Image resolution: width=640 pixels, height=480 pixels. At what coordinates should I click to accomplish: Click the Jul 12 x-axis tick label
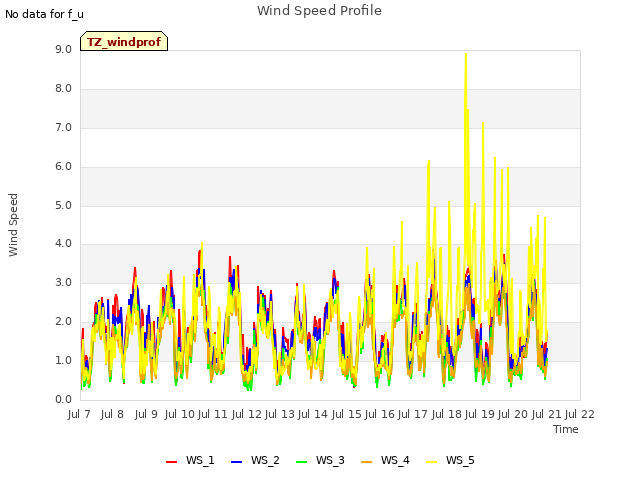(x=247, y=414)
